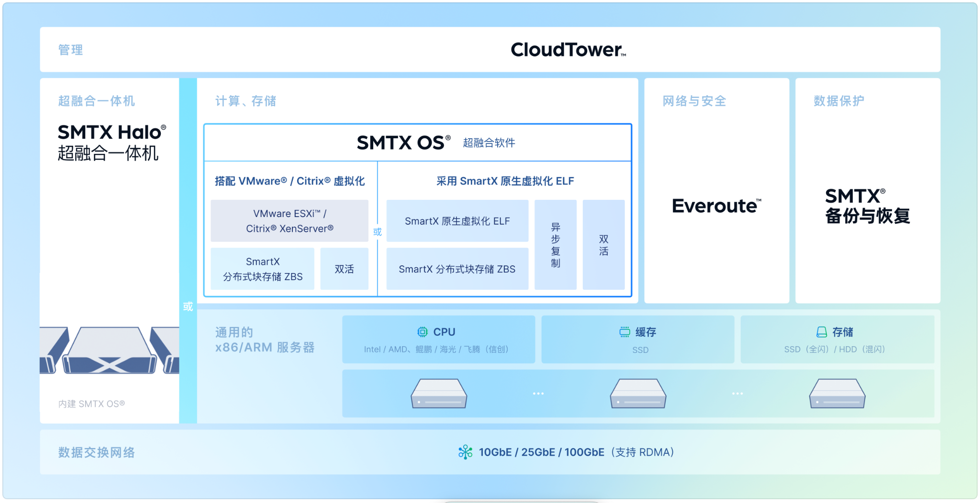Screen dimensions: 980x503
Task: Click the 超融合一体机 gray section label
Action: tap(97, 101)
